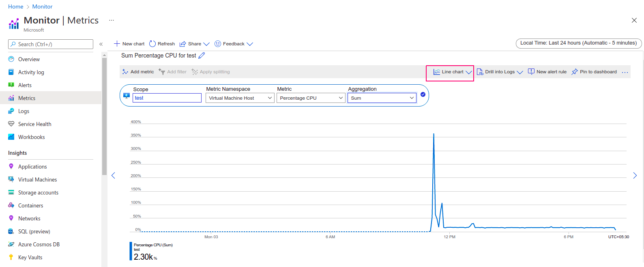Go to next time range with right arrow
The image size is (644, 267).
coord(635,175)
